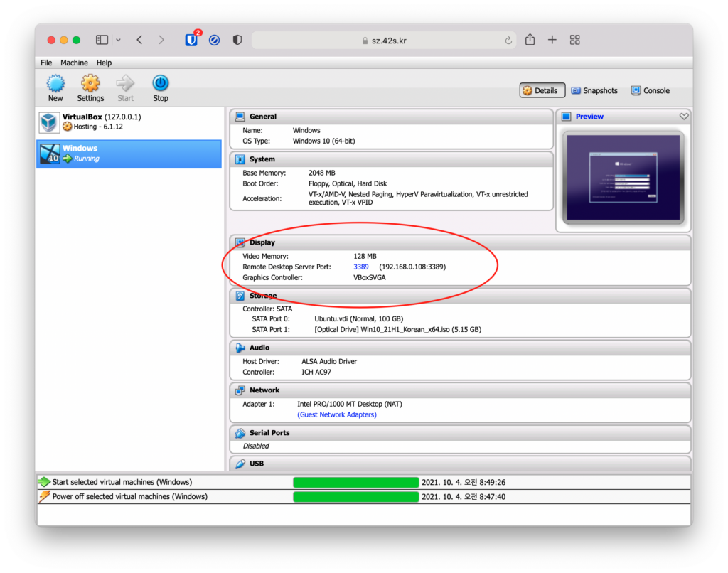
Task: Click the Storage section disk icon
Action: [240, 296]
